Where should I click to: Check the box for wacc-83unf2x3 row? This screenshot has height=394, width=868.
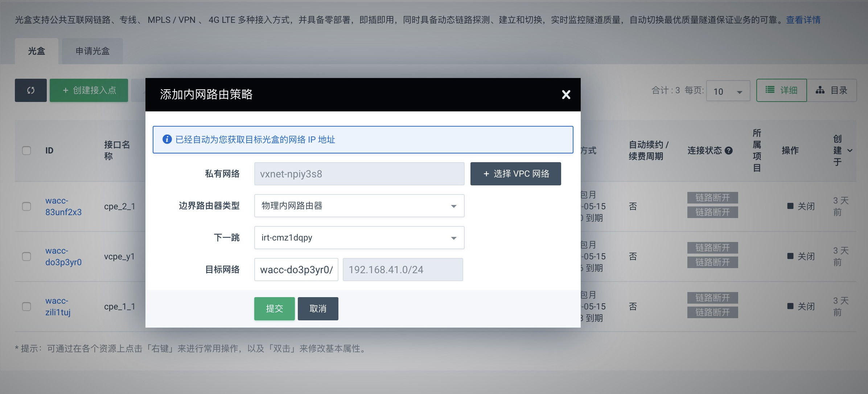click(x=26, y=206)
